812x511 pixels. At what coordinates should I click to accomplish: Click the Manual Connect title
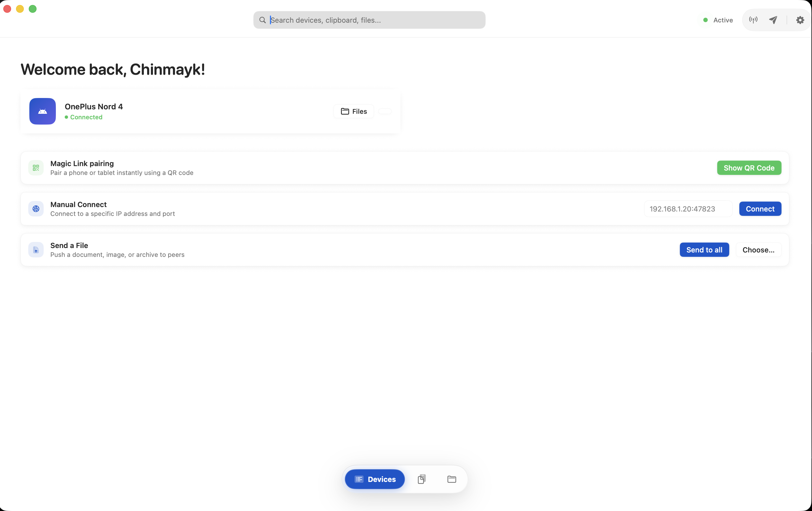coord(78,205)
